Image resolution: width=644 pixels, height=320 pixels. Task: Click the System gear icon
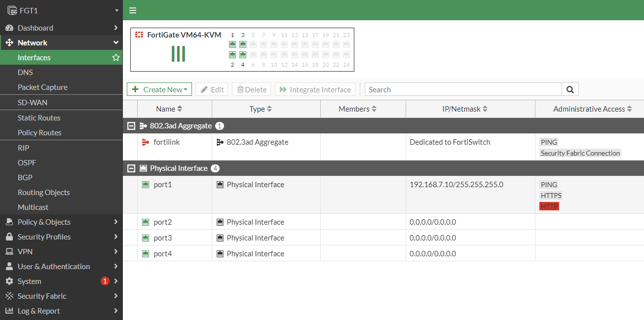(9, 281)
